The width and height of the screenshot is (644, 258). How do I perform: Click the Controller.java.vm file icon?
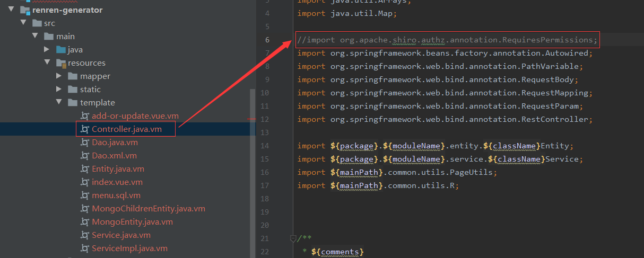tap(84, 129)
